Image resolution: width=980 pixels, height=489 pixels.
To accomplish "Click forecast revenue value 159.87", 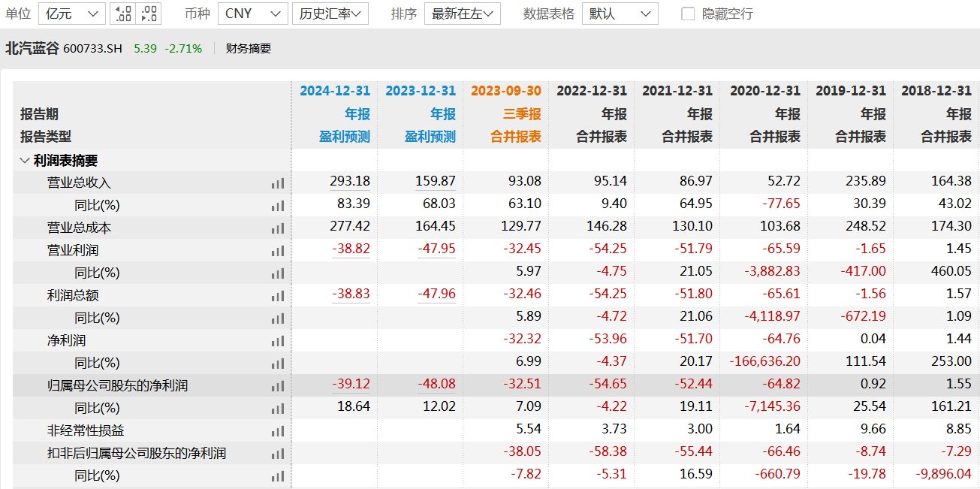I will [x=436, y=181].
